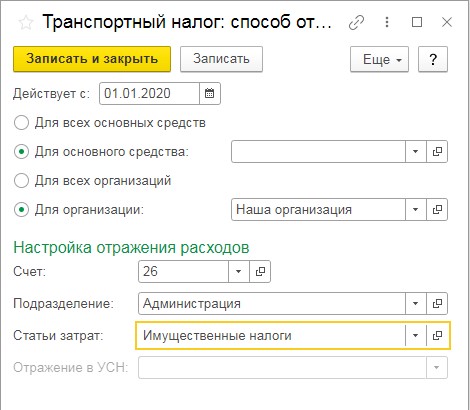Open selected основное средство item via open icon
This screenshot has width=470, height=410.
437,152
